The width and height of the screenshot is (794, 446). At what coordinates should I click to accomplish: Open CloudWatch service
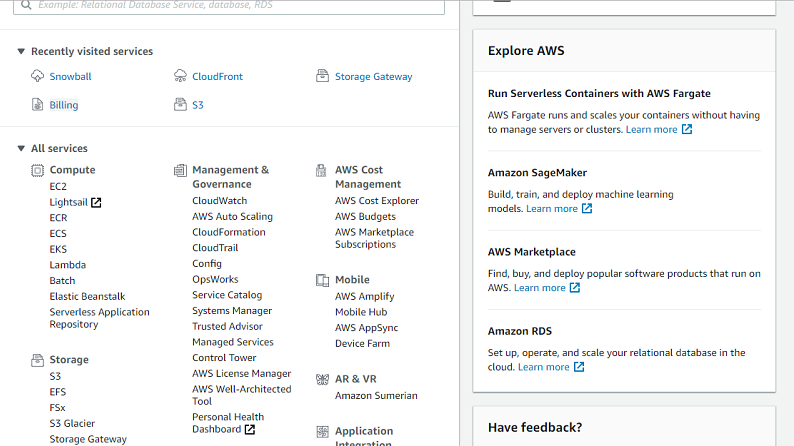220,200
